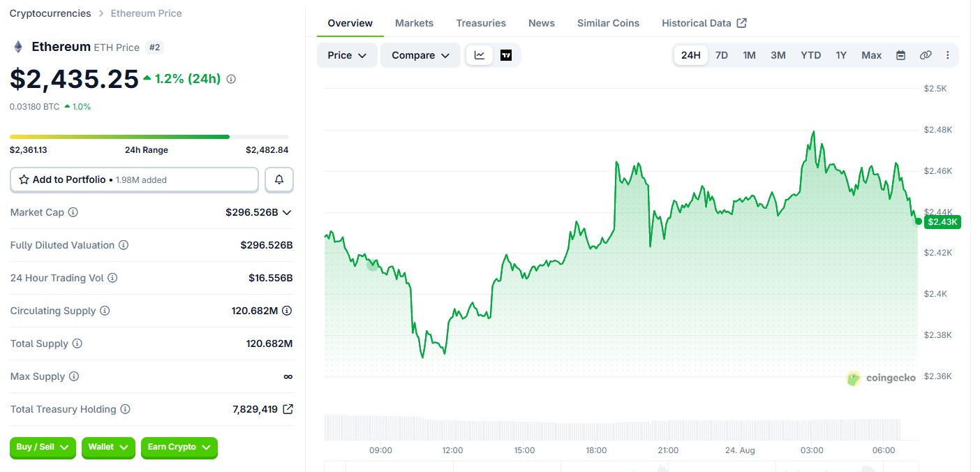Select the 7D chart range
The width and height of the screenshot is (980, 472).
722,55
